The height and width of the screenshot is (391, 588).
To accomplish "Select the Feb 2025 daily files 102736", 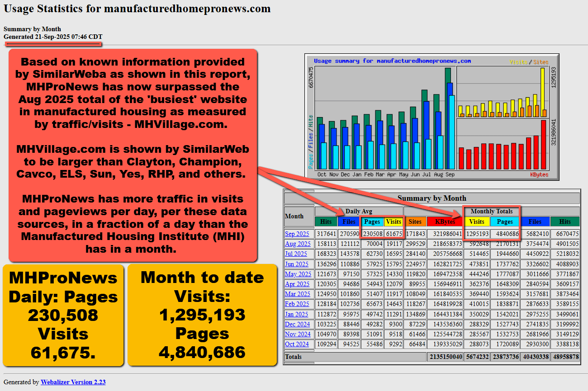I will pyautogui.click(x=349, y=304).
